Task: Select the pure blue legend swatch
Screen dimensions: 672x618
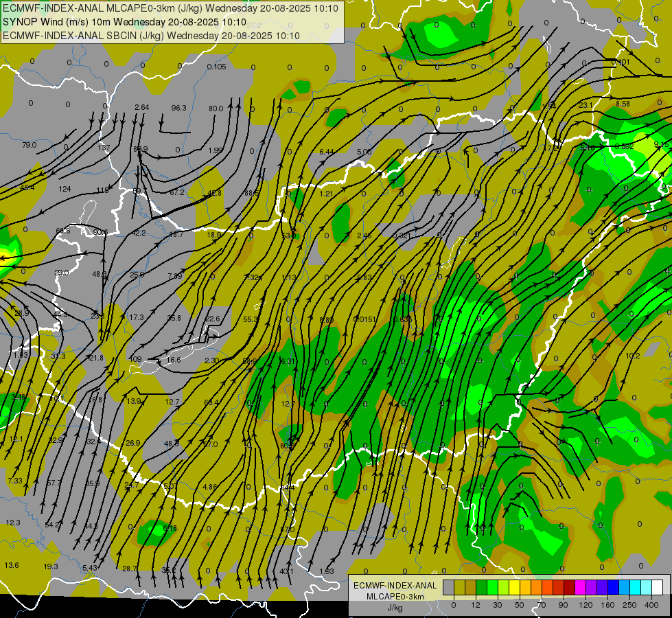Action: [613, 587]
